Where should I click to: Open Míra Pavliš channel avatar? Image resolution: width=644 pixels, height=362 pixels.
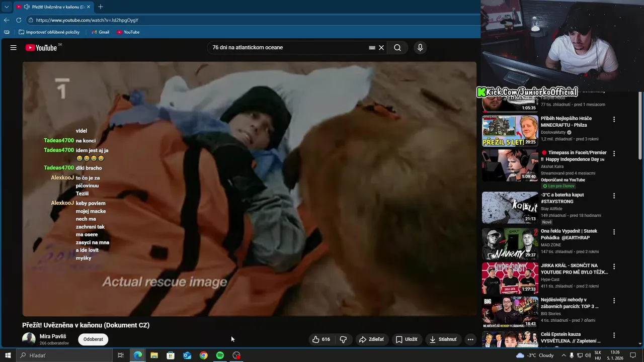[x=29, y=339]
